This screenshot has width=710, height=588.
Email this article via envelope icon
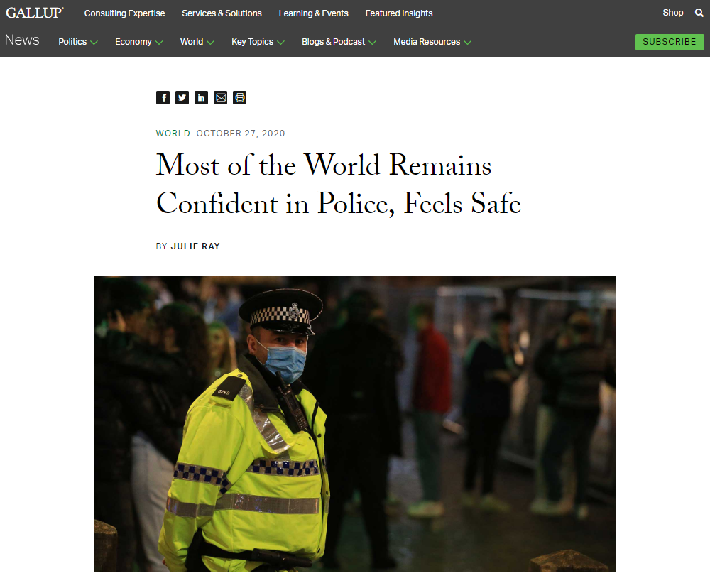point(221,97)
